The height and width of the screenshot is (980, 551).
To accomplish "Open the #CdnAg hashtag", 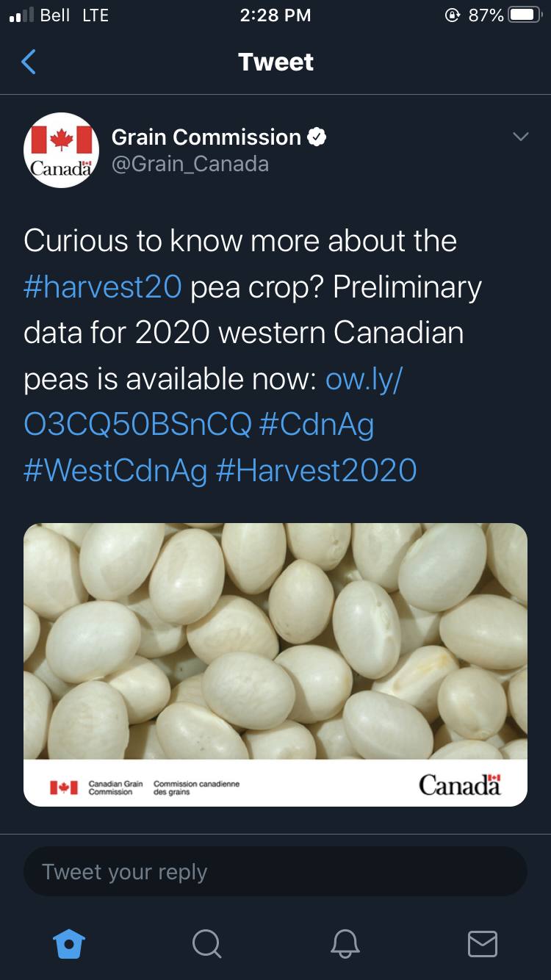I will pyautogui.click(x=317, y=425).
